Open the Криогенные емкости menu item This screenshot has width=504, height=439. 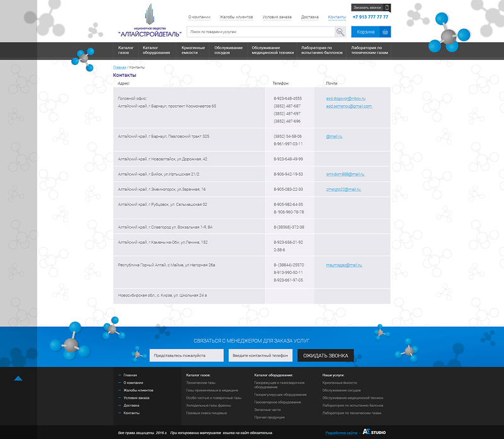193,50
